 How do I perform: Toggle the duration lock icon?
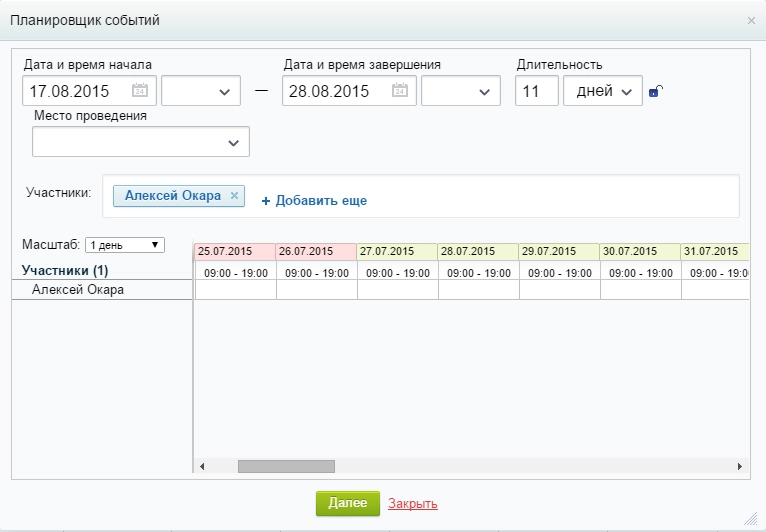coord(656,92)
